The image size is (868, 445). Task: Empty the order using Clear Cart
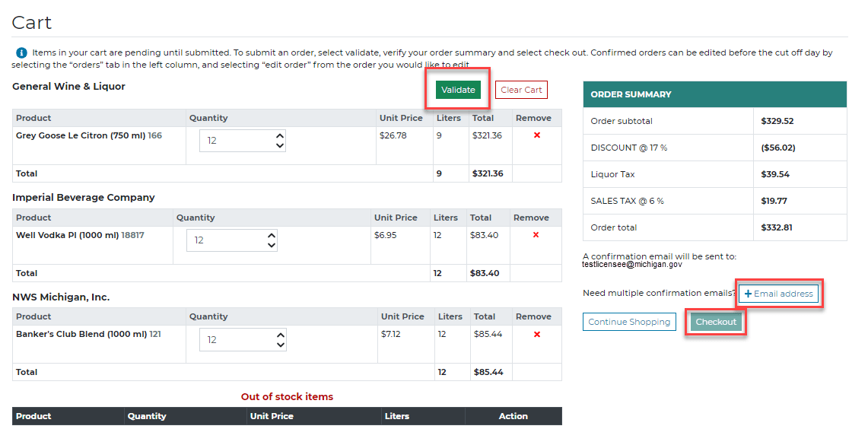[x=521, y=90]
